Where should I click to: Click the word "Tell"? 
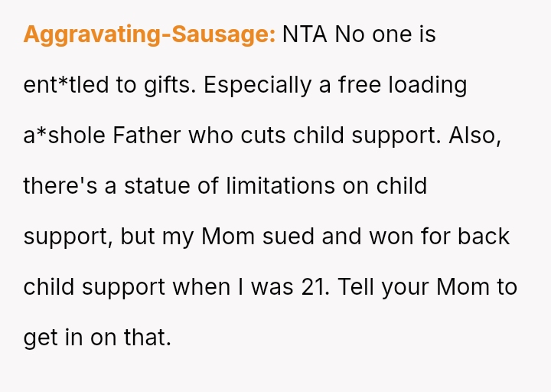click(354, 287)
